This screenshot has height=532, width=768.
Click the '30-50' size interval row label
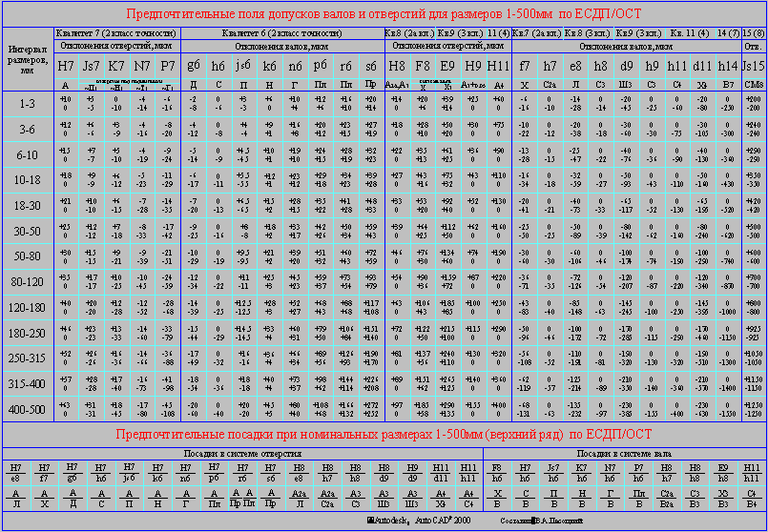tap(28, 231)
